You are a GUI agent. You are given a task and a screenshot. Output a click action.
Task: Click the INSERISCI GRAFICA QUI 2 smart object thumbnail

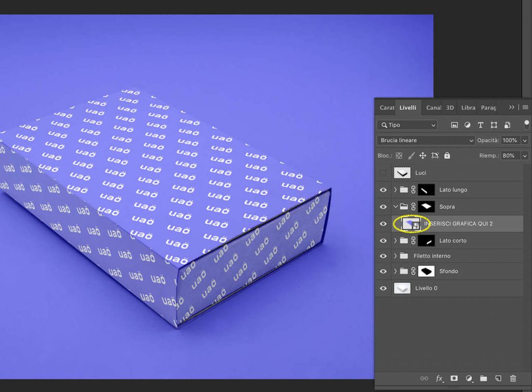(x=410, y=224)
